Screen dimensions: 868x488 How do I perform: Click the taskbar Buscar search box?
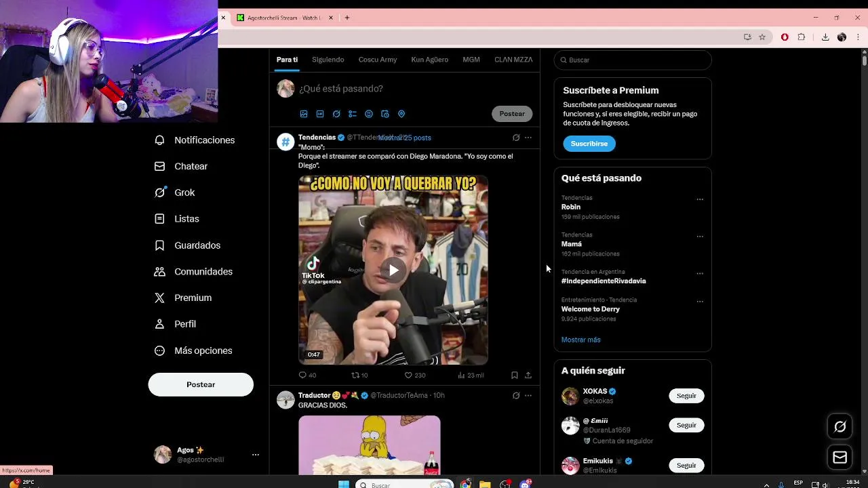(x=405, y=485)
